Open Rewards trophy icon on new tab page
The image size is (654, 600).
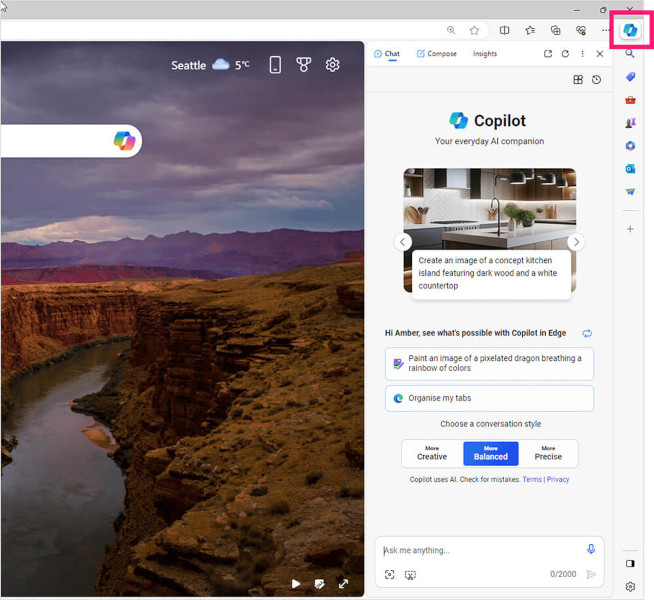(304, 65)
